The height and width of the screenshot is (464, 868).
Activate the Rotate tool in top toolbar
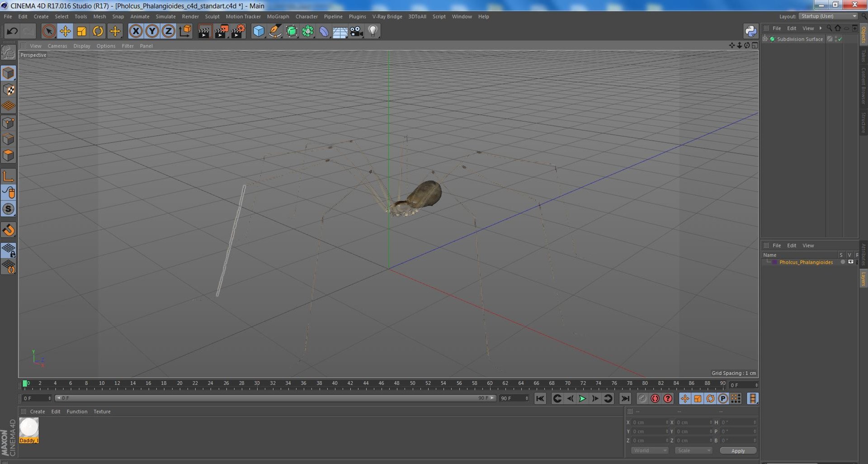(x=98, y=31)
